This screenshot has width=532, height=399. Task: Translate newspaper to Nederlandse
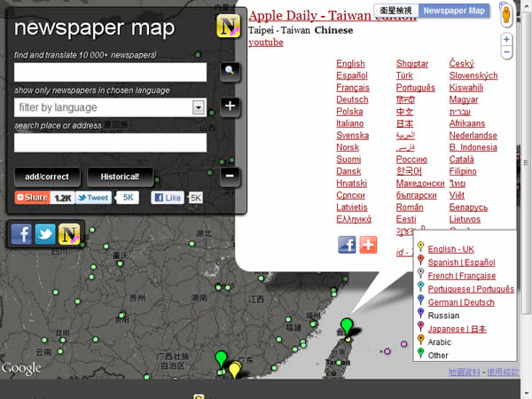point(473,136)
